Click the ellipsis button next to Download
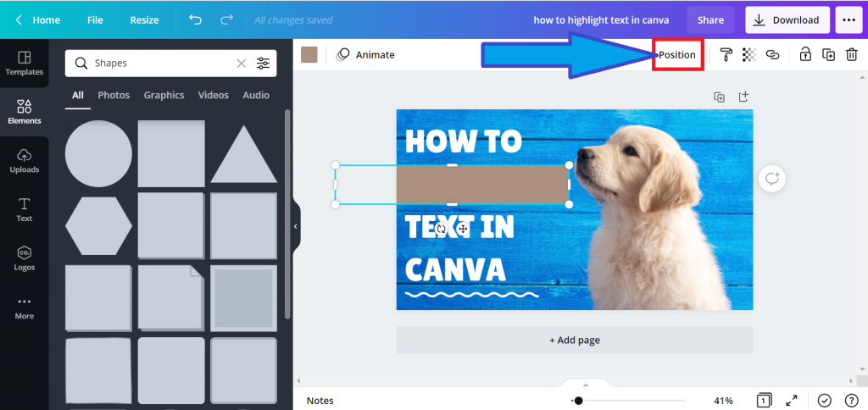This screenshot has height=410, width=868. tap(849, 20)
